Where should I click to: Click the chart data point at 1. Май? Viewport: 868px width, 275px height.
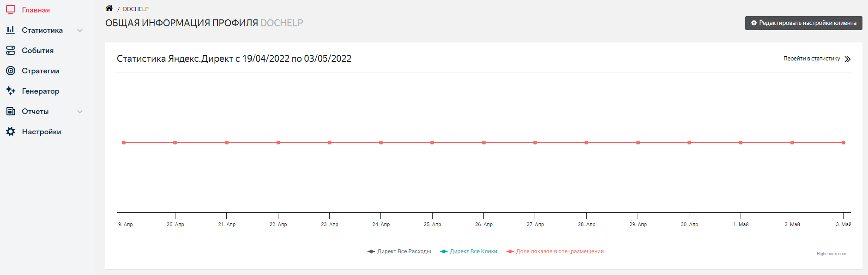tap(741, 143)
